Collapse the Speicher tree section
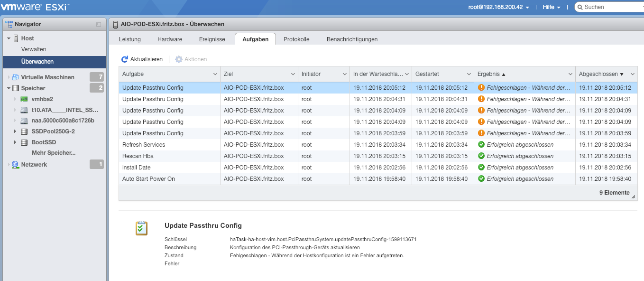The width and height of the screenshot is (644, 281). click(9, 88)
